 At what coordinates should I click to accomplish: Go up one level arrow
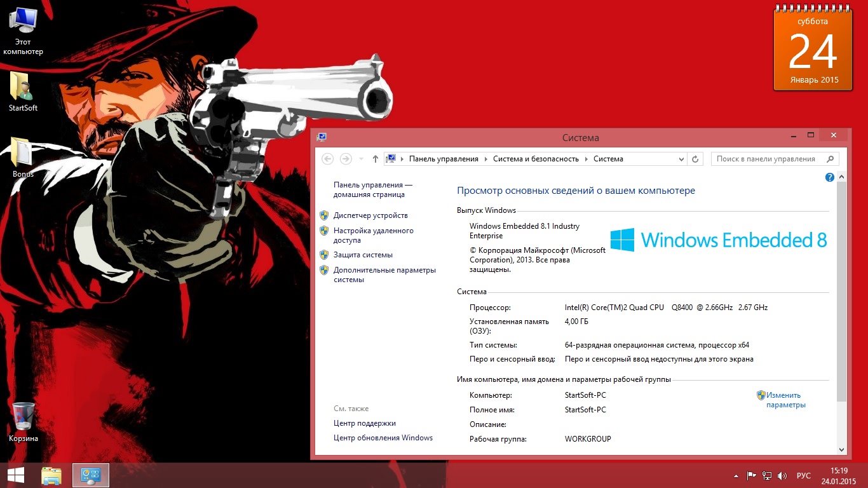click(x=376, y=159)
